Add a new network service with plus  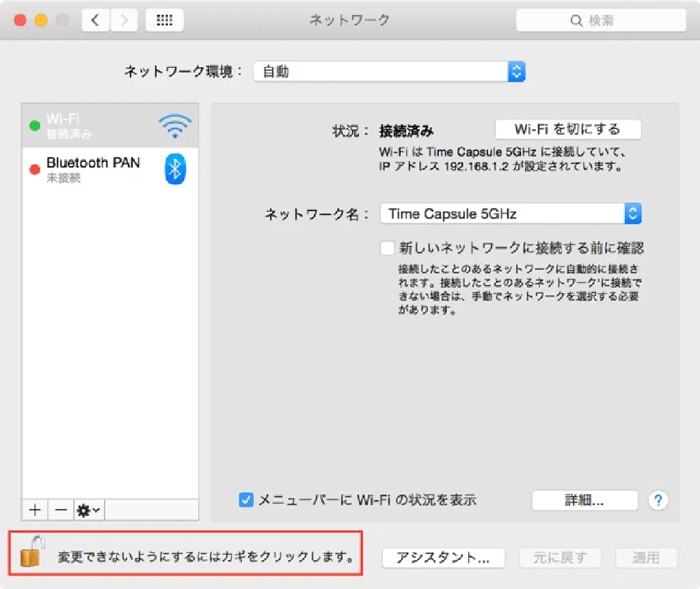(36, 510)
